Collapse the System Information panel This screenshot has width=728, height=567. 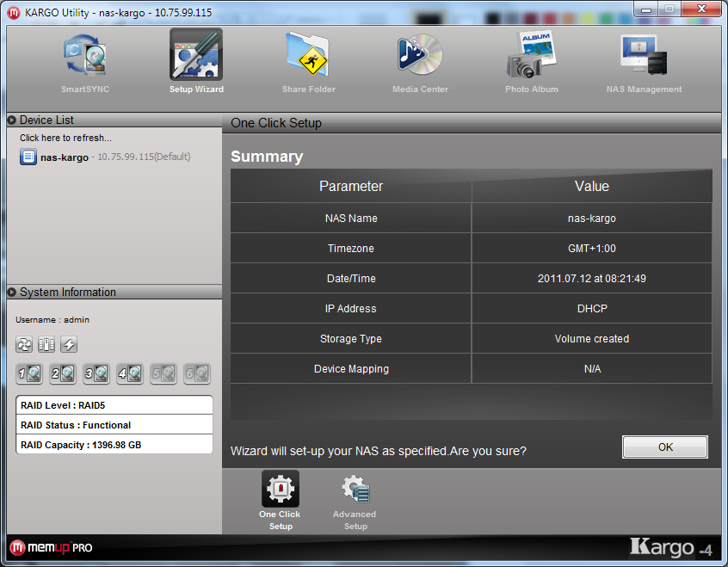pos(12,292)
